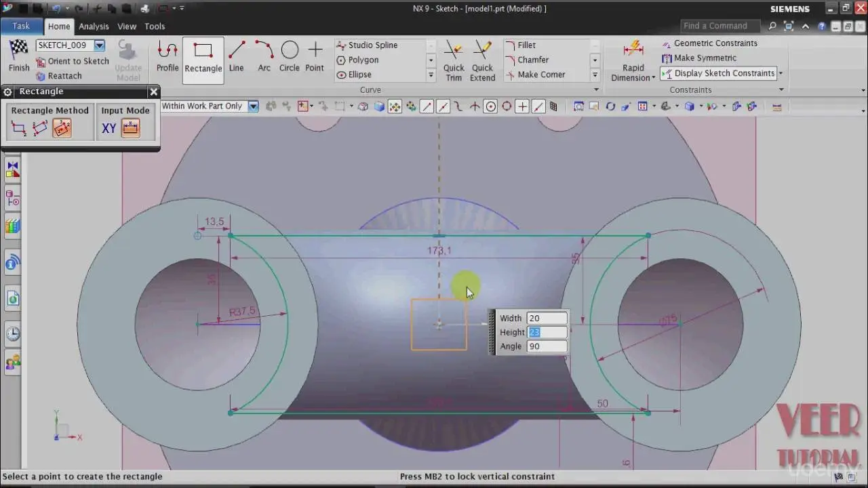Select By 2 Points rectangle method

(19, 128)
